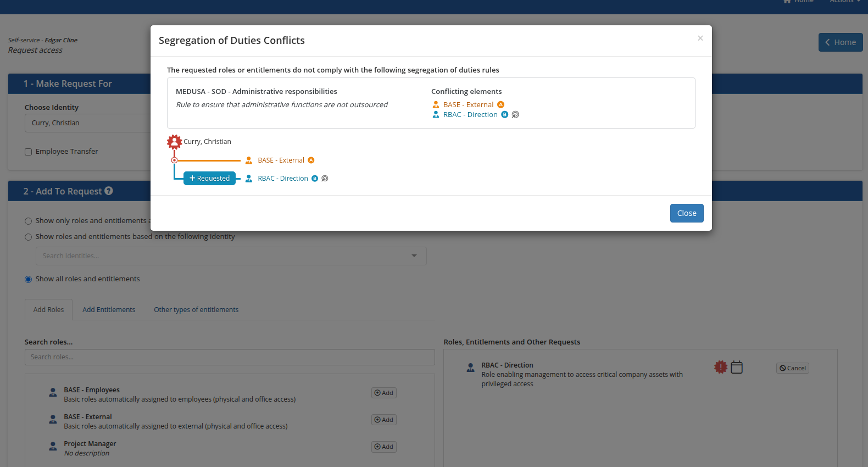Click the spiral mining icon beside RBAC - Direction conflict
This screenshot has width=868, height=467.
pos(515,114)
